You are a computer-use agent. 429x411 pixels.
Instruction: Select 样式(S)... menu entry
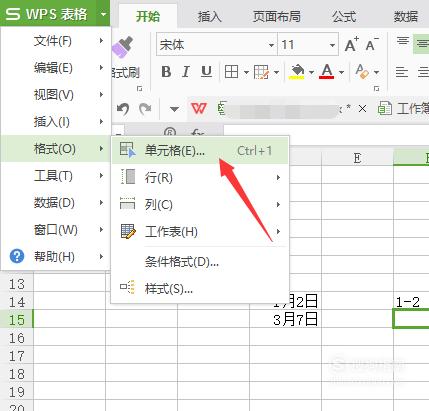tap(200, 288)
